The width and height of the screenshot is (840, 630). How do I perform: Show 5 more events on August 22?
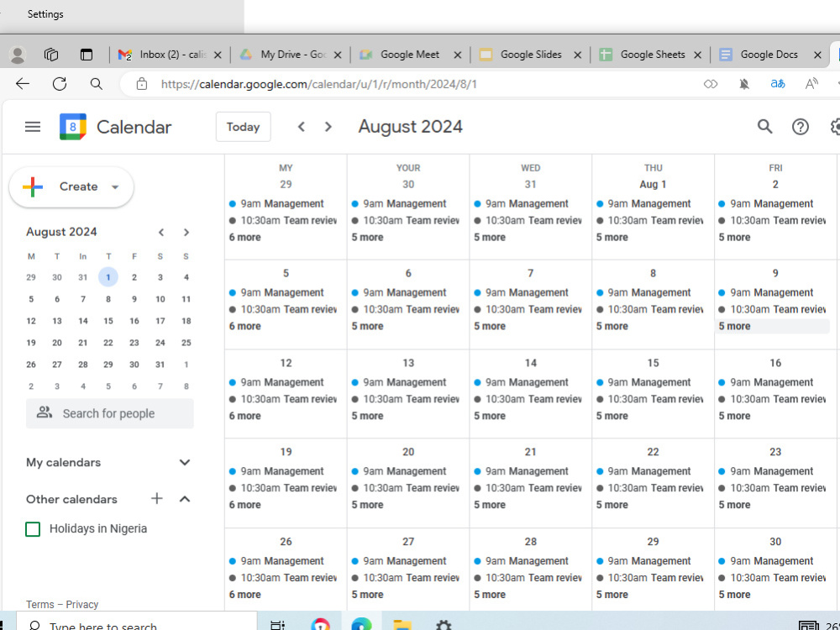(612, 505)
